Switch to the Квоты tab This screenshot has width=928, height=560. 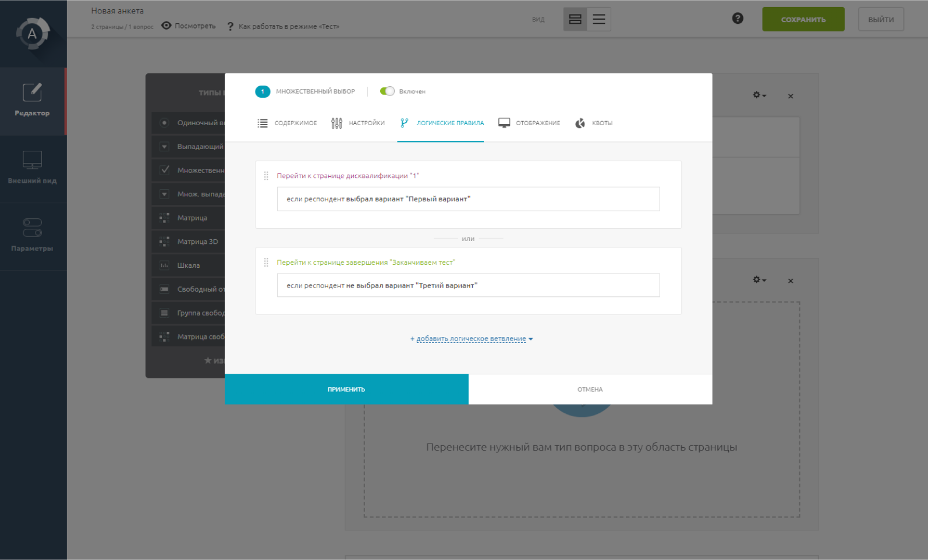click(x=594, y=123)
